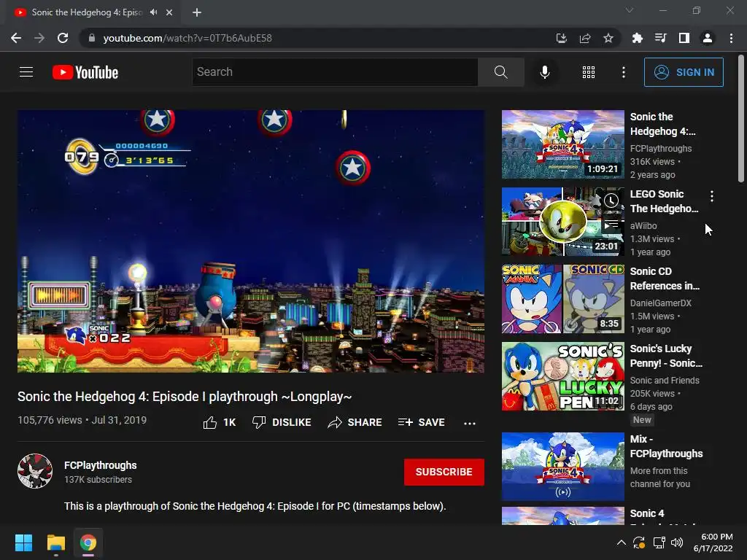Click DanielGamerDX channel name
Image resolution: width=747 pixels, height=560 pixels.
point(660,303)
